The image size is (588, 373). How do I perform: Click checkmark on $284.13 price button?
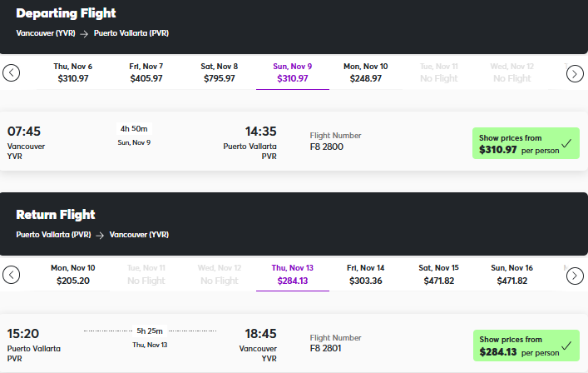pyautogui.click(x=566, y=345)
